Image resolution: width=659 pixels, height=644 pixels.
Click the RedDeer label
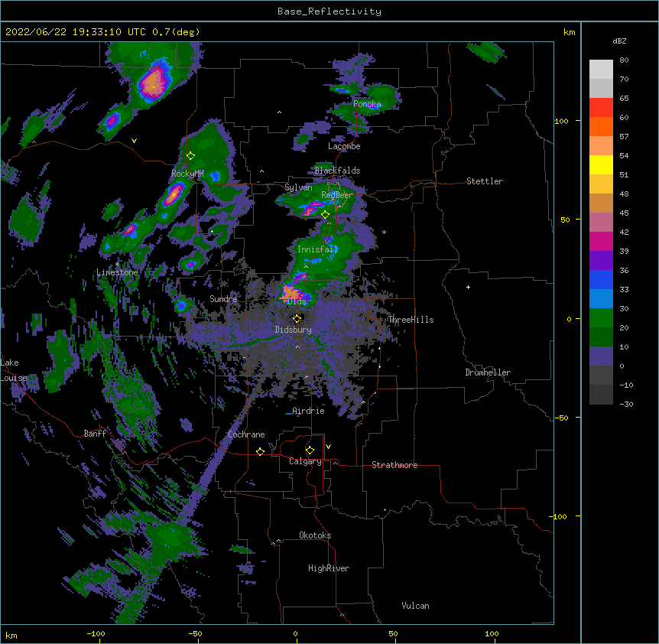tap(337, 195)
